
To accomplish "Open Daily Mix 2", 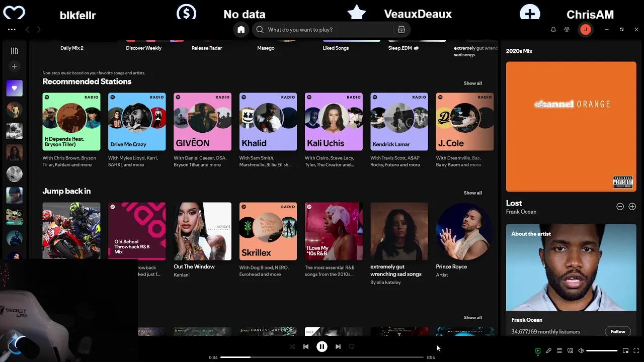I will (72, 48).
